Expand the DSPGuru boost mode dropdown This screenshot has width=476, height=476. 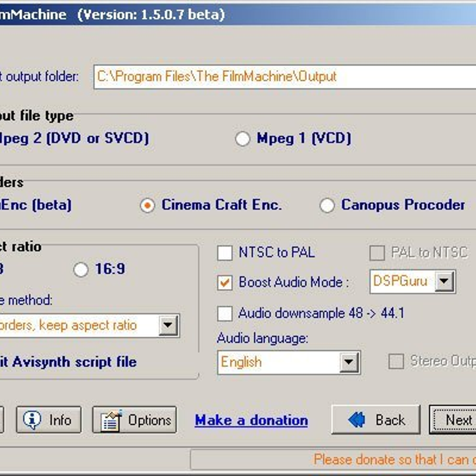pos(444,282)
